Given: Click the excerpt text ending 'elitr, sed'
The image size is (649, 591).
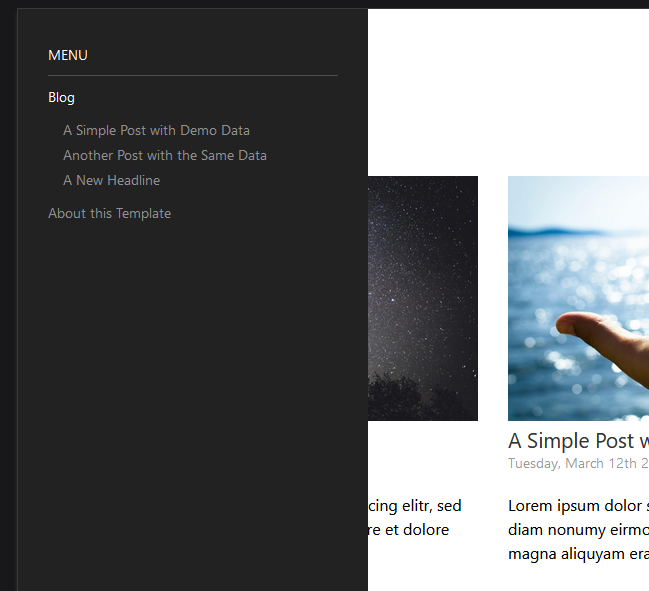Looking at the screenshot, I should [x=414, y=518].
